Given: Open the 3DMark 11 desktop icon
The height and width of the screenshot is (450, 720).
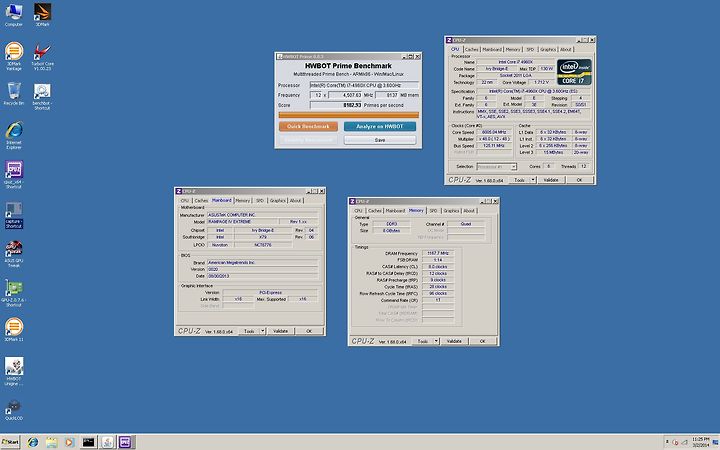Looking at the screenshot, I should 14,329.
